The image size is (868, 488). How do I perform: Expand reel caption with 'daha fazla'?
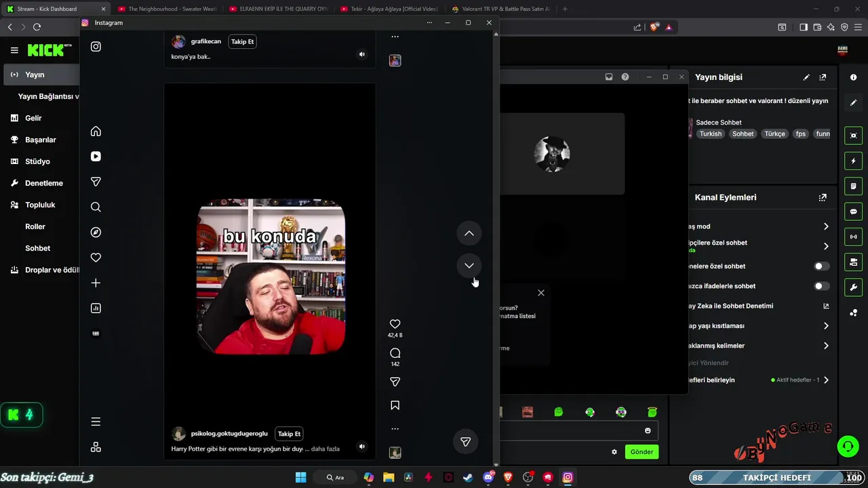[x=325, y=449]
